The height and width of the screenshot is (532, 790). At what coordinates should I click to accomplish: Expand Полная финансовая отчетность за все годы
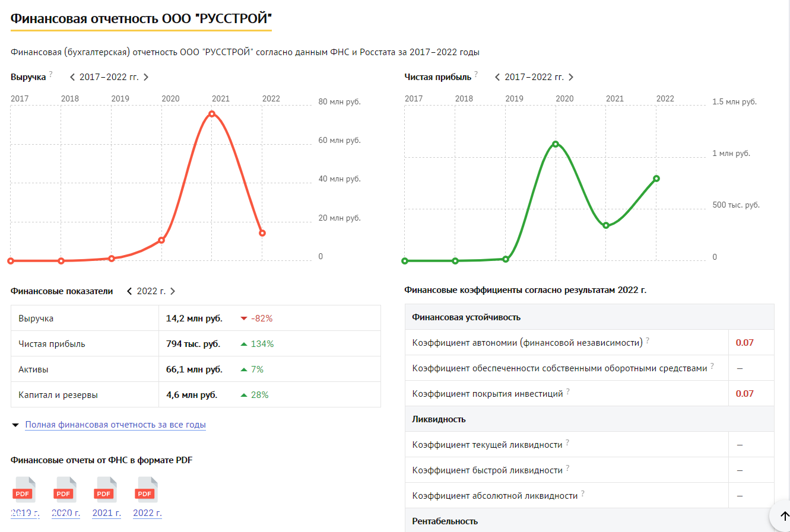click(x=115, y=425)
